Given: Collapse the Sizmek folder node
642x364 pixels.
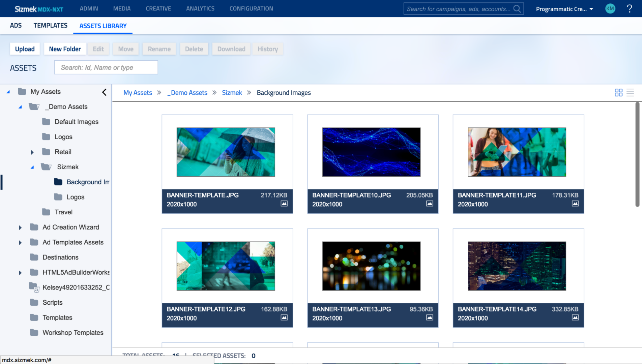Looking at the screenshot, I should pos(32,167).
